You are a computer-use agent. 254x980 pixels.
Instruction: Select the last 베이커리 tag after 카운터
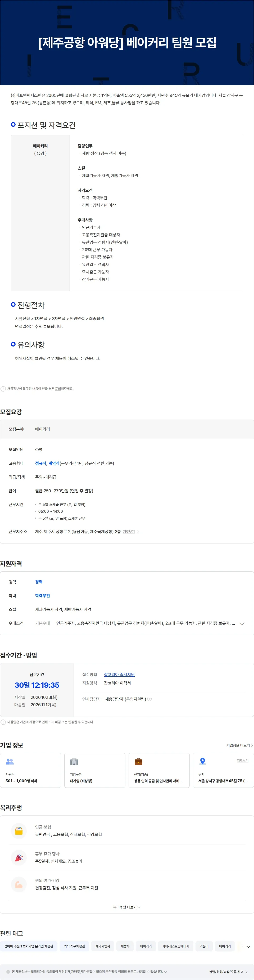click(x=225, y=946)
